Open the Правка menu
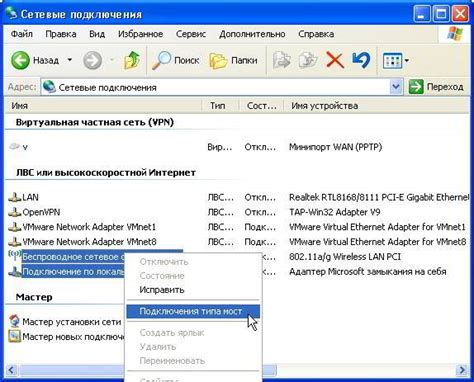Viewport: 474px width, 382px height. point(61,34)
